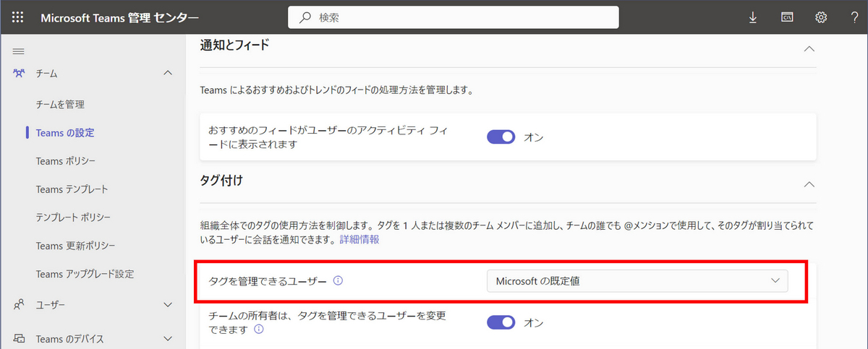Image resolution: width=868 pixels, height=349 pixels.
Task: Click the タグ付け heading
Action: point(221,180)
